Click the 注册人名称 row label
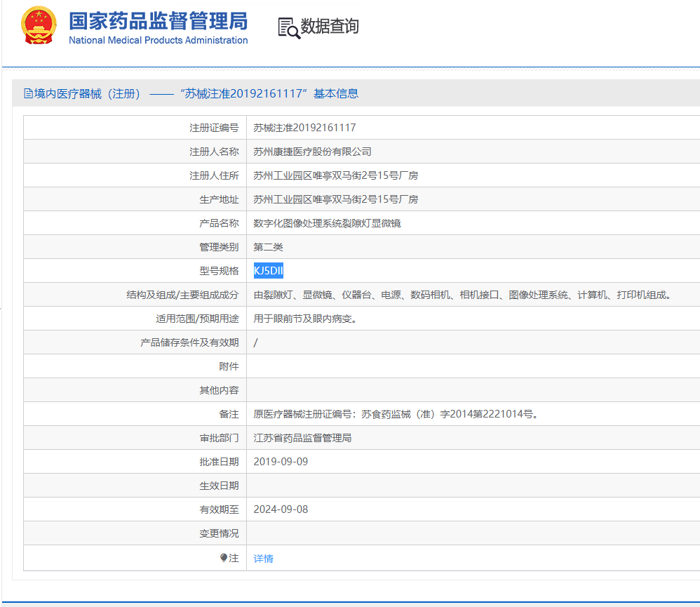 coord(215,152)
